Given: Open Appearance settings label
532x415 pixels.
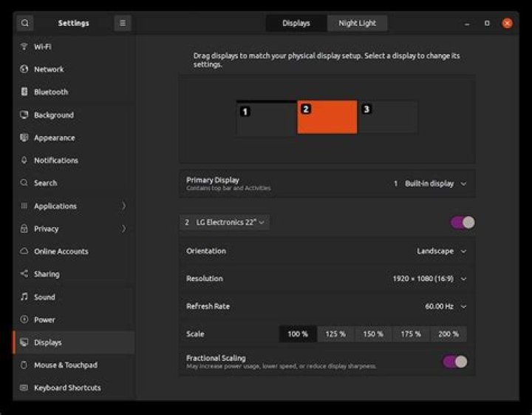Looking at the screenshot, I should pyautogui.click(x=55, y=138).
